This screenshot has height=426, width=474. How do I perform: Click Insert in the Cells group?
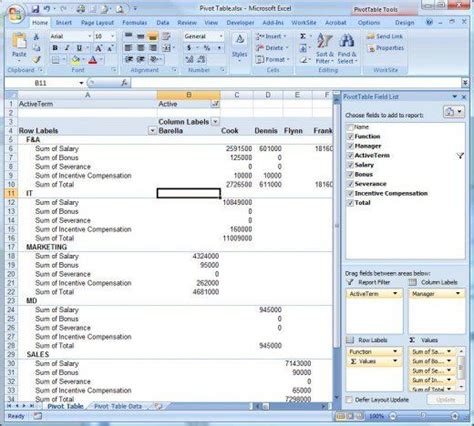tap(271, 36)
